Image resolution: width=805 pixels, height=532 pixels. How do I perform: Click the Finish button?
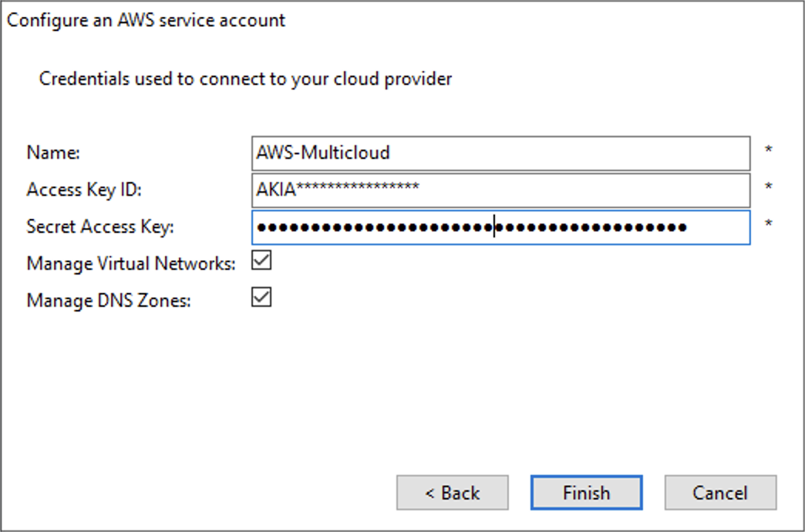(586, 493)
